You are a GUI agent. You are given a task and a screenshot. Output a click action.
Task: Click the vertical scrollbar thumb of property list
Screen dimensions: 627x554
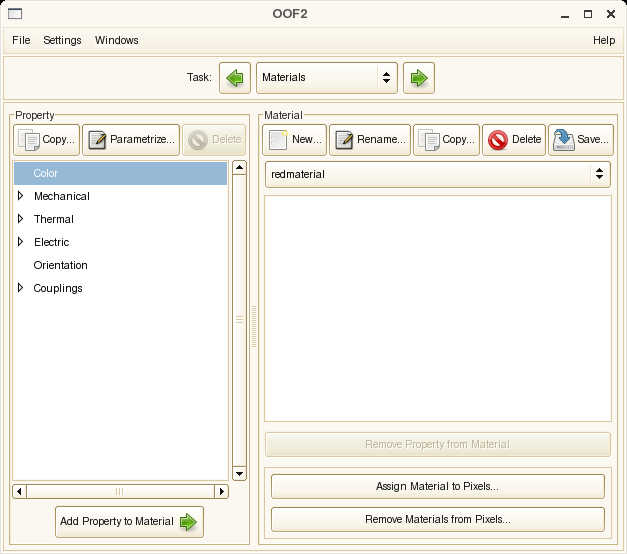[239, 320]
